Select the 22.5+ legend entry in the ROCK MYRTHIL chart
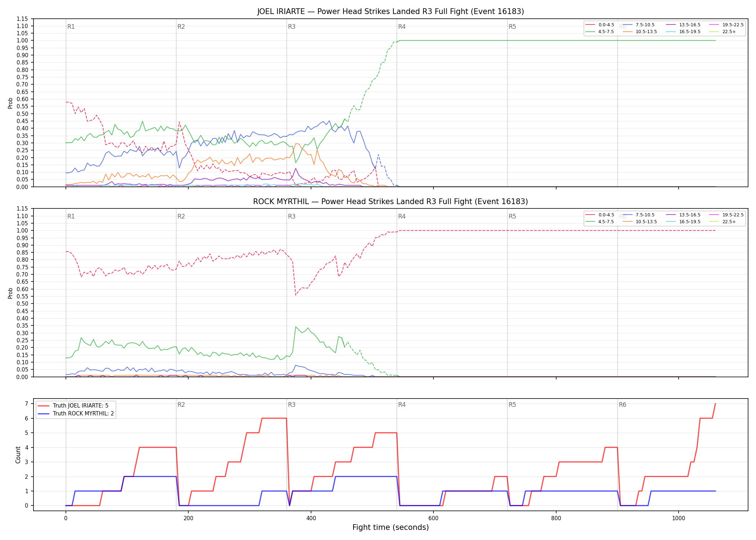 click(x=723, y=222)
